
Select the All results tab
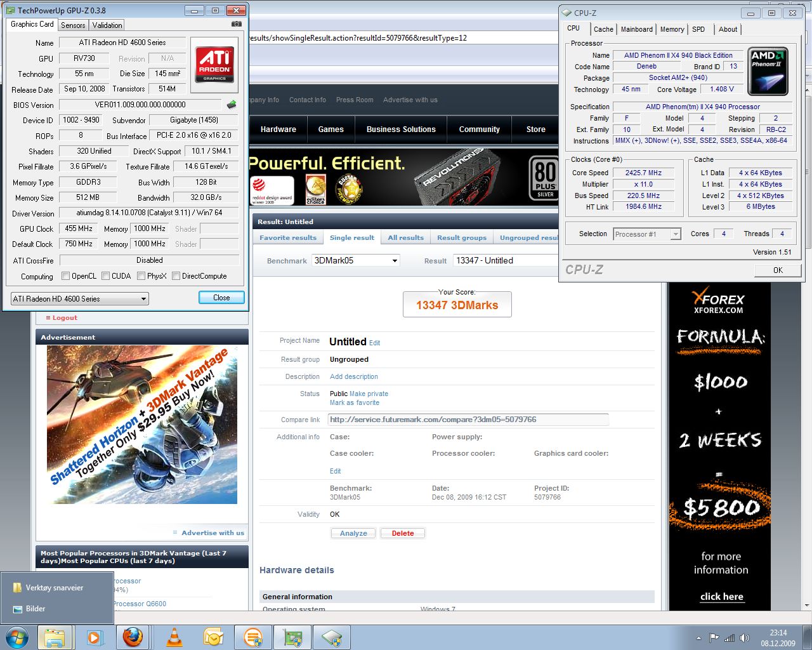pos(405,237)
